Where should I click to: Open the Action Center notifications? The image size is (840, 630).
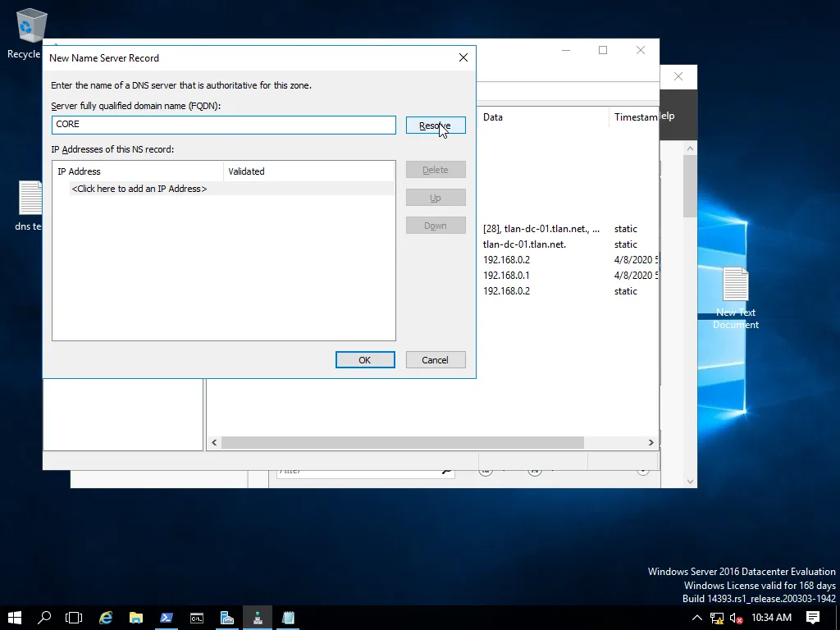(x=813, y=618)
